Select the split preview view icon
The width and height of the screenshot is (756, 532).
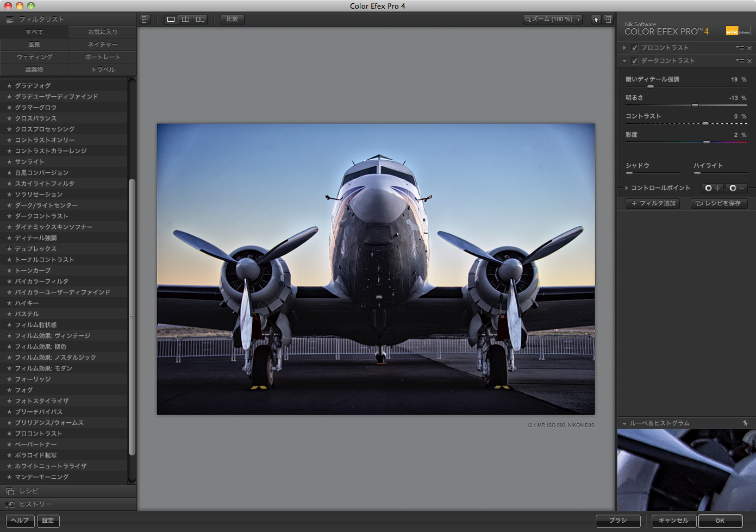(x=185, y=18)
